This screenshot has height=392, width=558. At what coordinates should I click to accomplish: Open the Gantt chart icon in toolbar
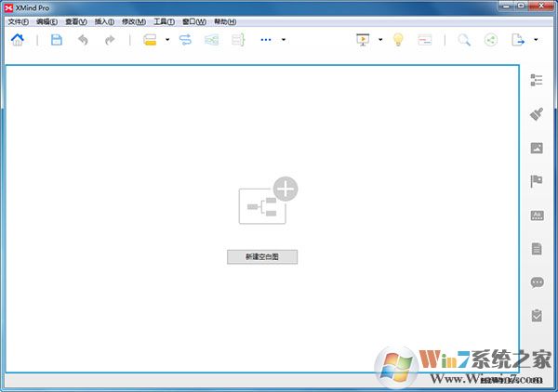click(425, 40)
